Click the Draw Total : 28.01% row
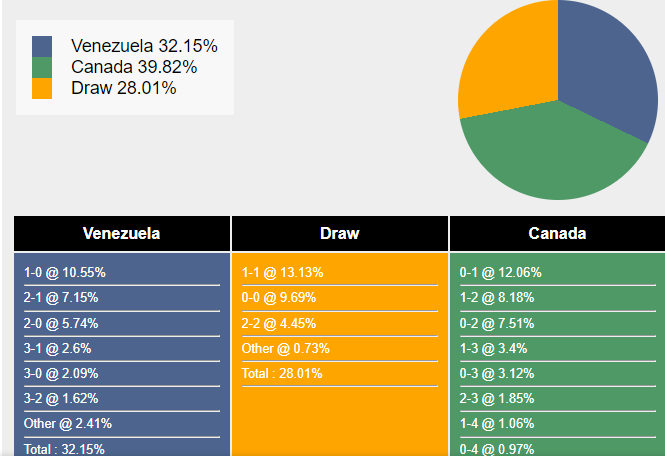This screenshot has width=665, height=456. [x=280, y=373]
